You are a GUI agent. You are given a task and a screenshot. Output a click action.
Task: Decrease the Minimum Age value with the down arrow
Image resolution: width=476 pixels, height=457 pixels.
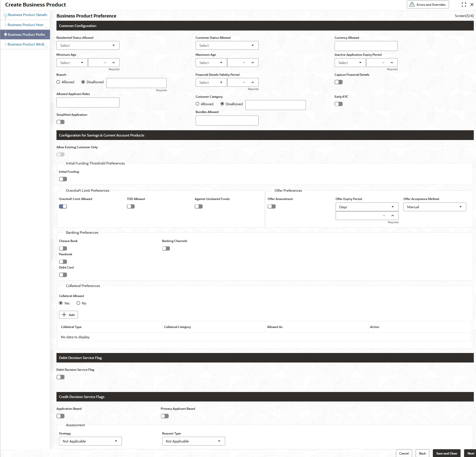(105, 63)
